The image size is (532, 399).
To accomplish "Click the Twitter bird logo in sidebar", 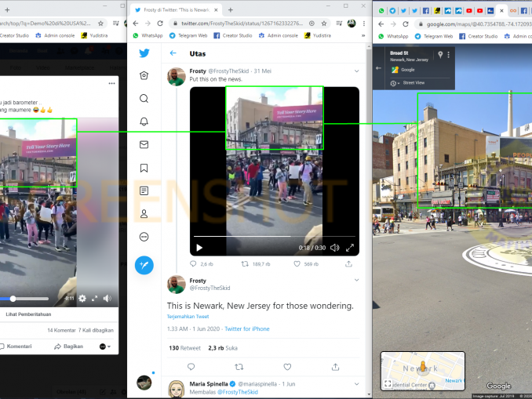I will [144, 53].
